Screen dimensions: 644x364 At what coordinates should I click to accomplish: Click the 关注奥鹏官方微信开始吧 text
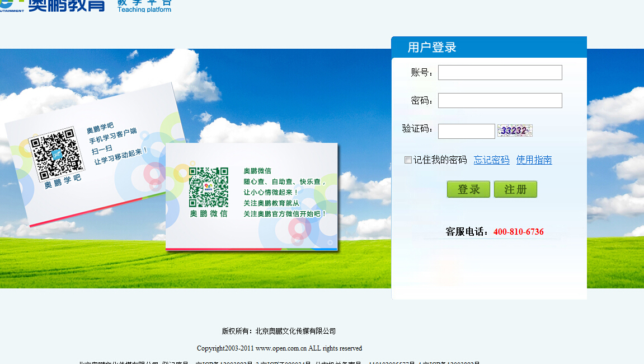(x=285, y=214)
